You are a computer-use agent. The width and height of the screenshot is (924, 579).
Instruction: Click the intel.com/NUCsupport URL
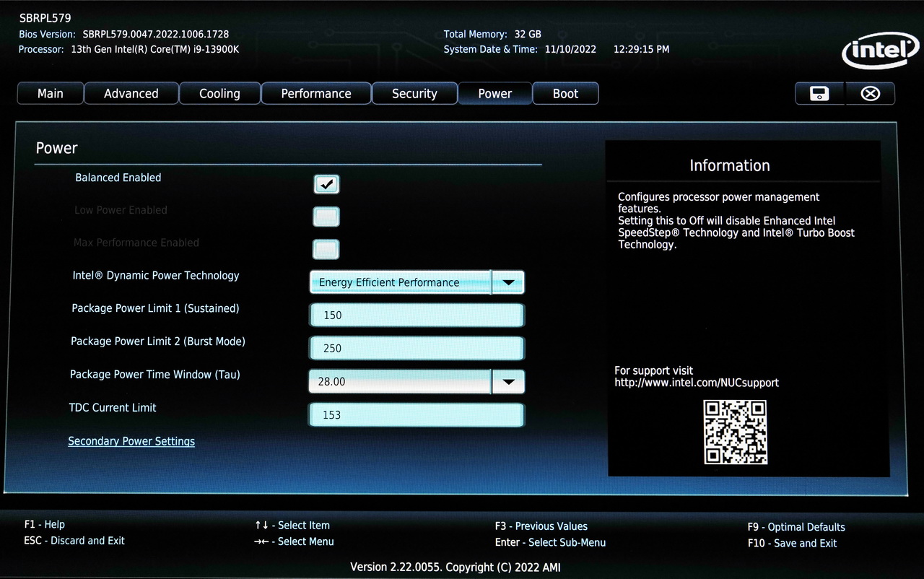pos(697,383)
